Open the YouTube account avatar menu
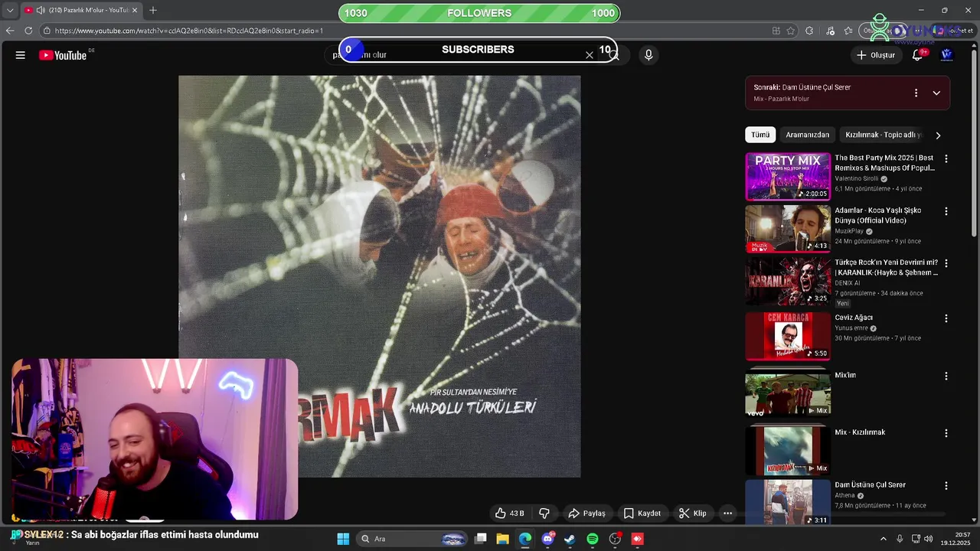Screen dimensions: 980x551 pyautogui.click(x=946, y=55)
